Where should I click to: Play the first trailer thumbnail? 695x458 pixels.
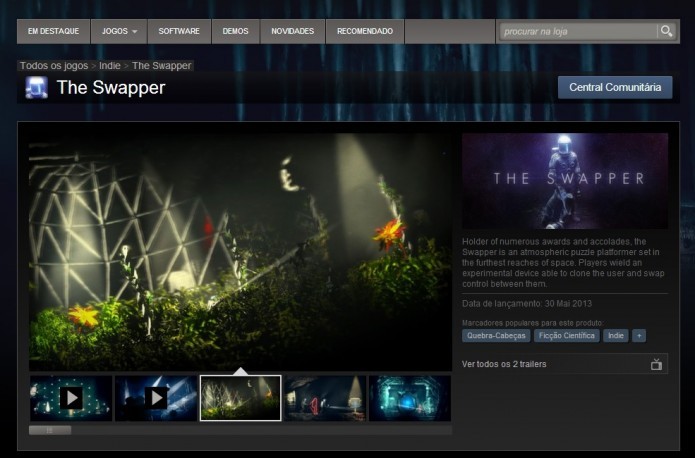71,398
